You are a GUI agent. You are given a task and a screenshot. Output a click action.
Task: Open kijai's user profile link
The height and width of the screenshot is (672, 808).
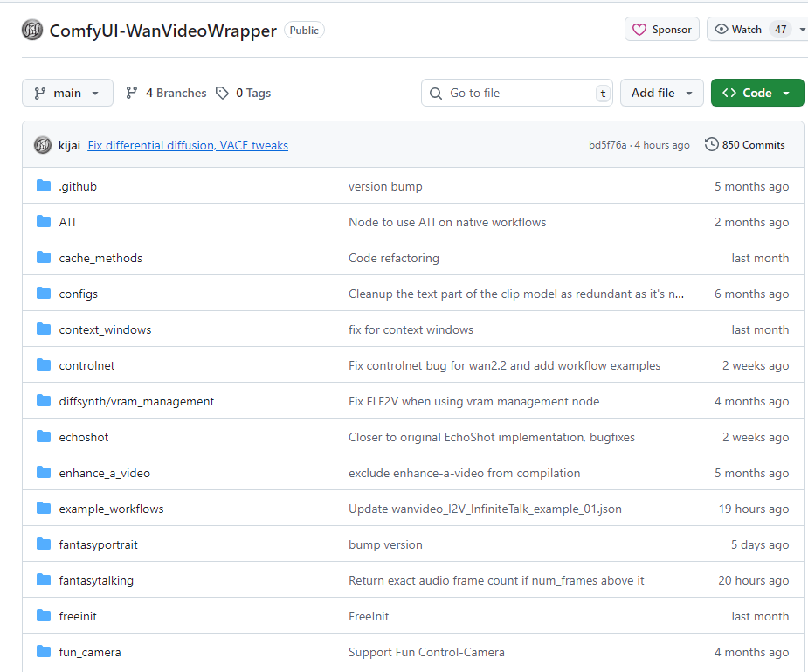coord(69,145)
